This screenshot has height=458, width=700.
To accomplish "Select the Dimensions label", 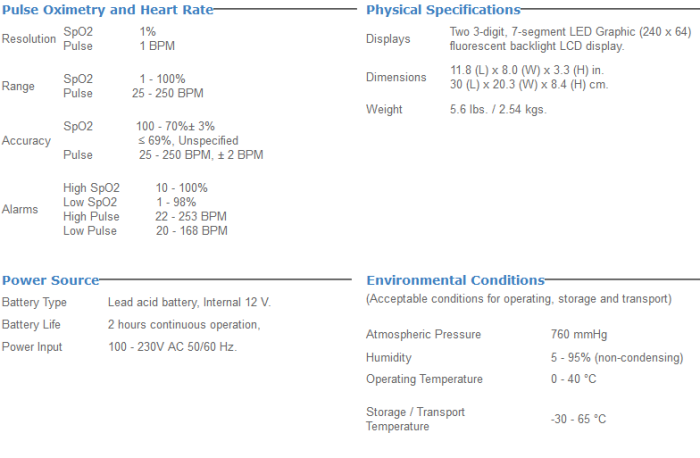I will 396,78.
